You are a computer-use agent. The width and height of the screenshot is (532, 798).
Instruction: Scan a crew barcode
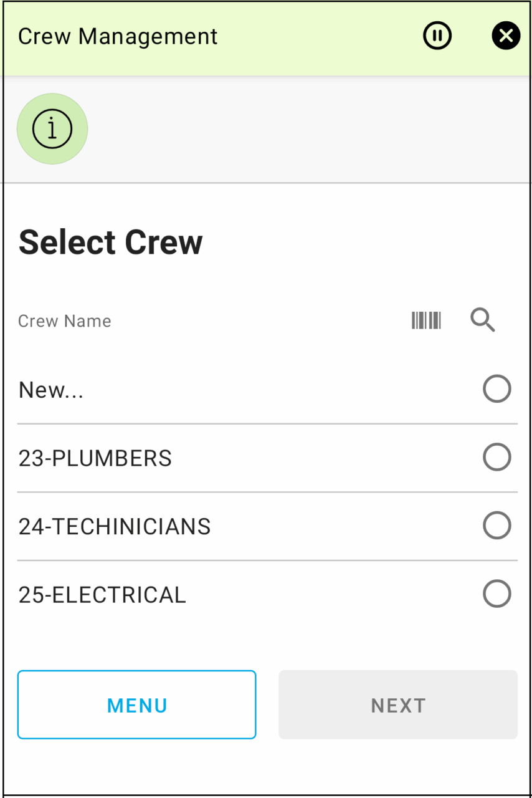tap(426, 320)
